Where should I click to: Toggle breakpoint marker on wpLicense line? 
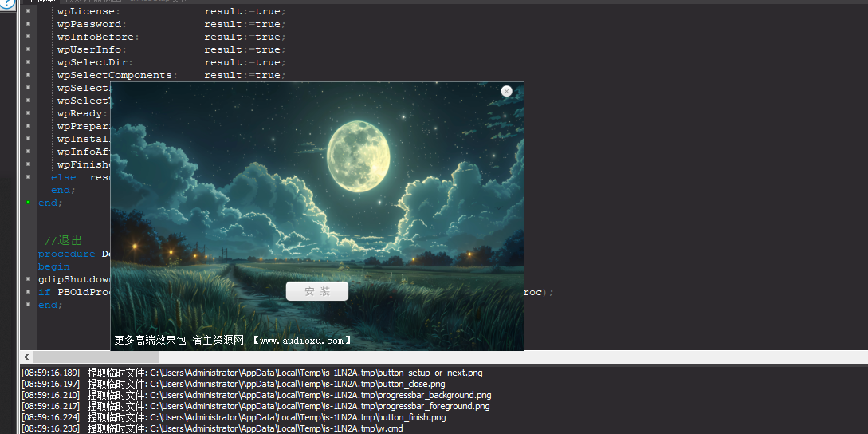[29, 11]
